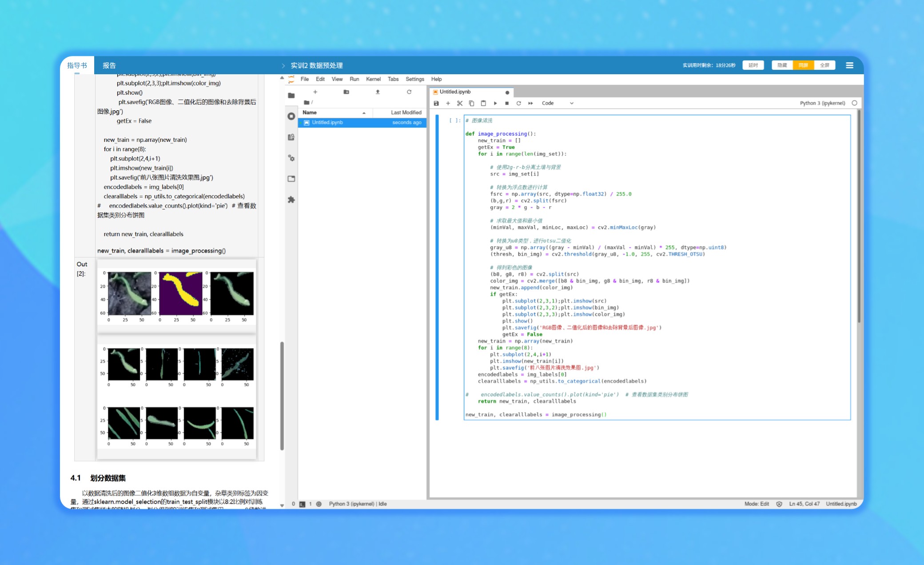Viewport: 924px width, 565px height.
Task: Open the Help menu
Action: (x=437, y=79)
